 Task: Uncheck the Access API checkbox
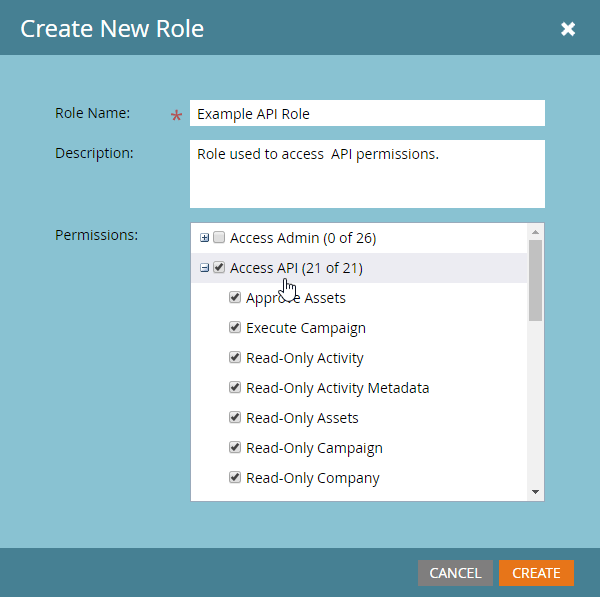219,268
